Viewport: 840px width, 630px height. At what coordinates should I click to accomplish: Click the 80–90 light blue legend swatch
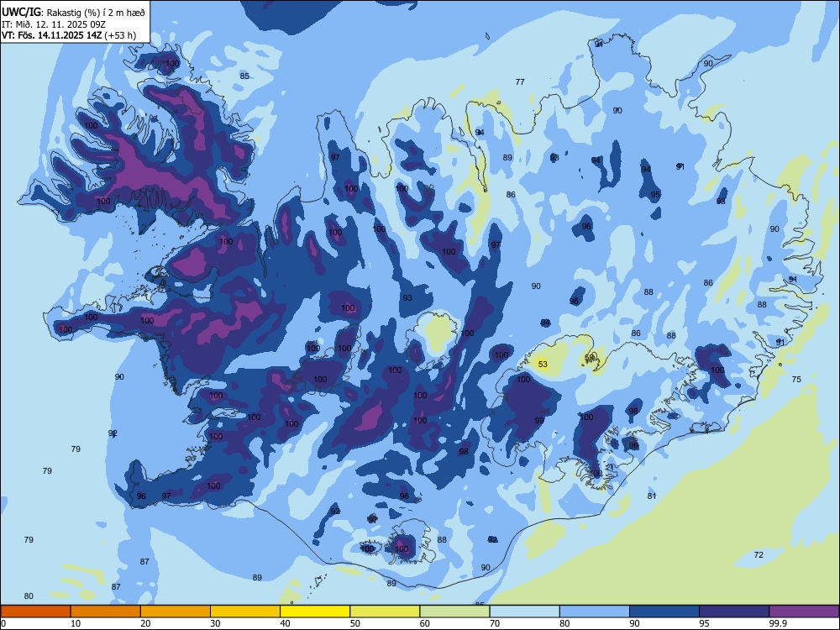click(594, 612)
